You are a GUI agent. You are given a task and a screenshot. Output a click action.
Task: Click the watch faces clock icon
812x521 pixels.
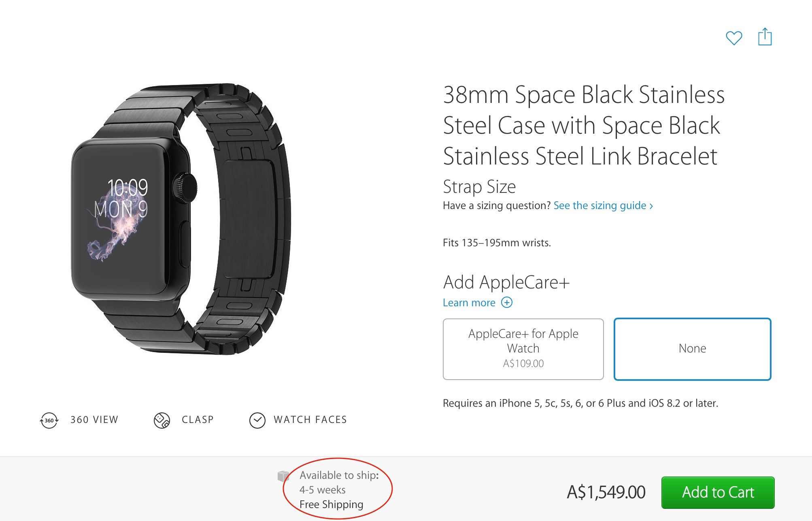(257, 420)
